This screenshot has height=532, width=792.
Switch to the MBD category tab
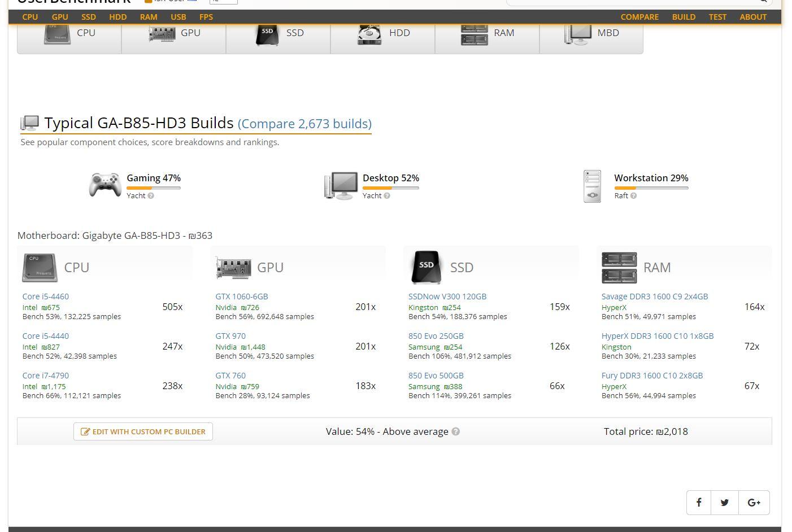click(591, 34)
